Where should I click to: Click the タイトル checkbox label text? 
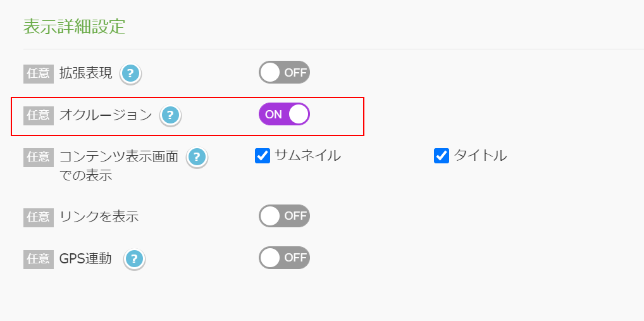pyautogui.click(x=480, y=155)
